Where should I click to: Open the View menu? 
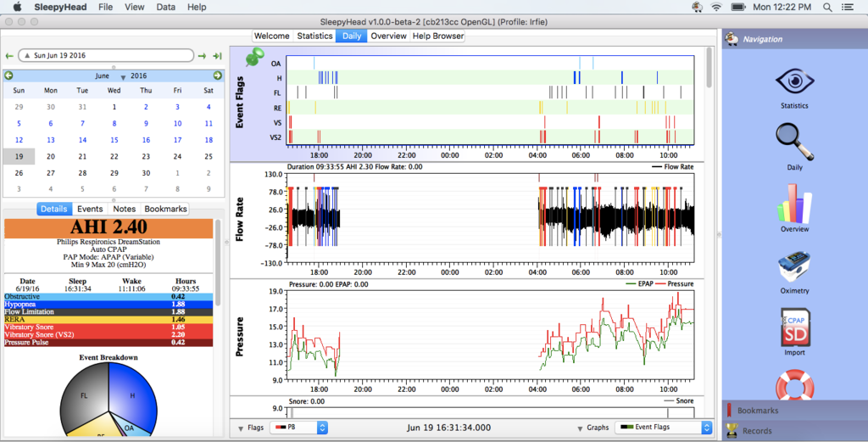click(135, 7)
